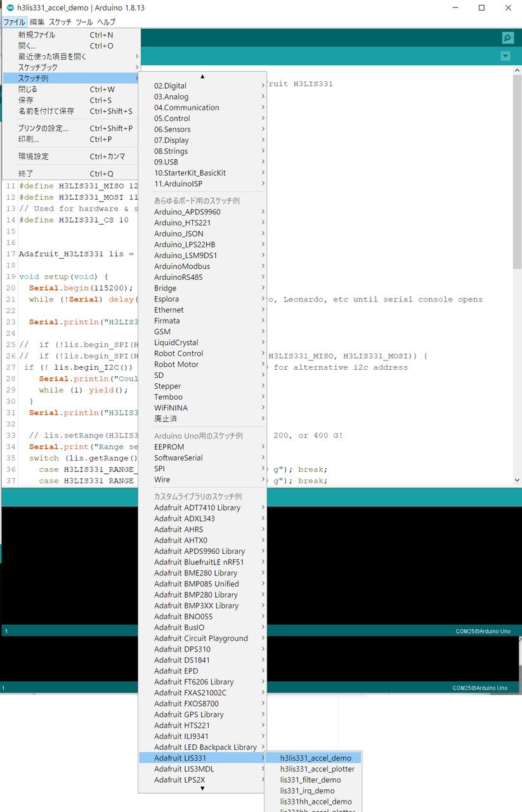Image resolution: width=522 pixels, height=812 pixels.
Task: Click 終了 to quit Arduino
Action: pos(26,173)
